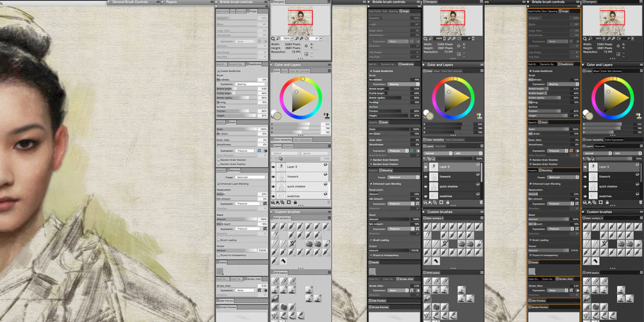Open Bristle brush controls panel menu, light theme
Screen dimensions: 644x322
(267, 2)
